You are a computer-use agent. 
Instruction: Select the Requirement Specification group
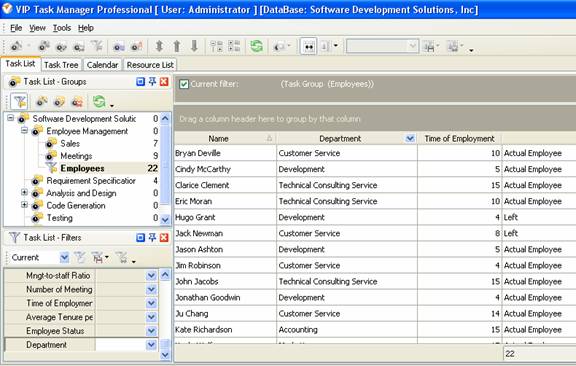point(91,181)
